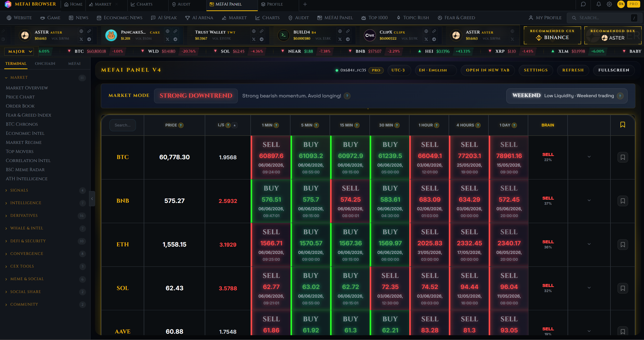This screenshot has width=644, height=340.
Task: Click the REFRESH button
Action: [x=573, y=70]
